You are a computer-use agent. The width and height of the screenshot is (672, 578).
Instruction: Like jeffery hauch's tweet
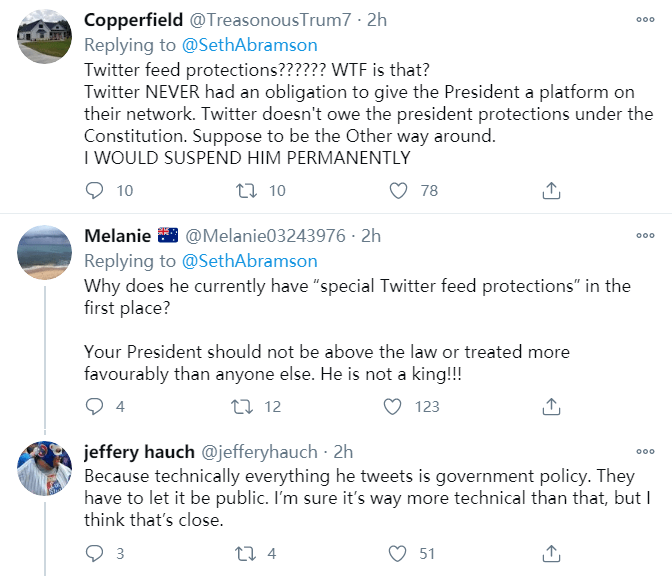(398, 553)
